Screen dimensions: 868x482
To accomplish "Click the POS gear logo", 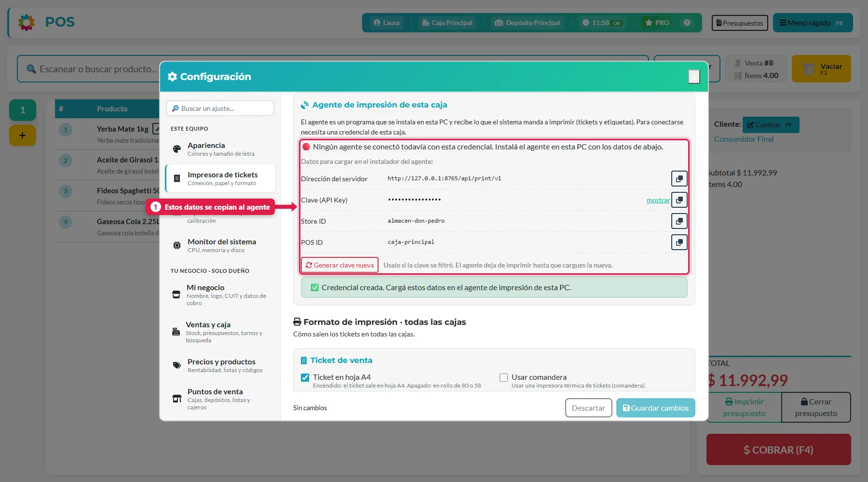I will pos(27,22).
